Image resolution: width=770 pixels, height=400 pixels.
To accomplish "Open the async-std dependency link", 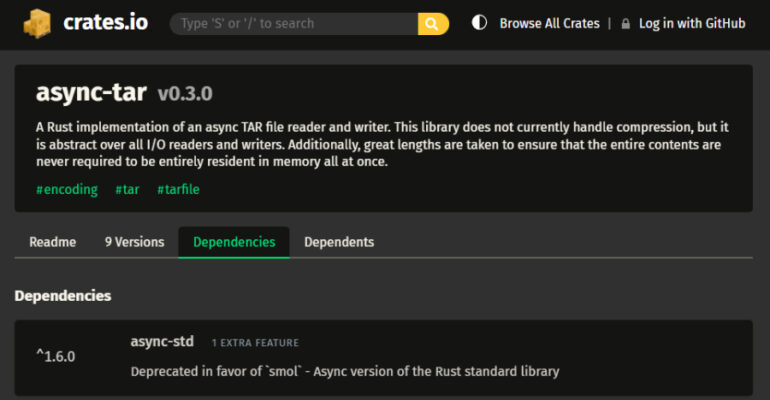I will (x=162, y=342).
